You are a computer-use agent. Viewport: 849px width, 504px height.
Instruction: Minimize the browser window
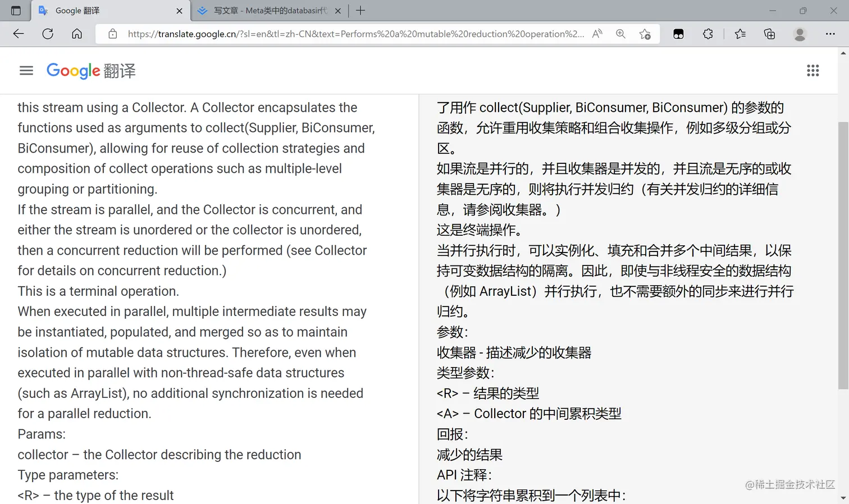(x=773, y=11)
